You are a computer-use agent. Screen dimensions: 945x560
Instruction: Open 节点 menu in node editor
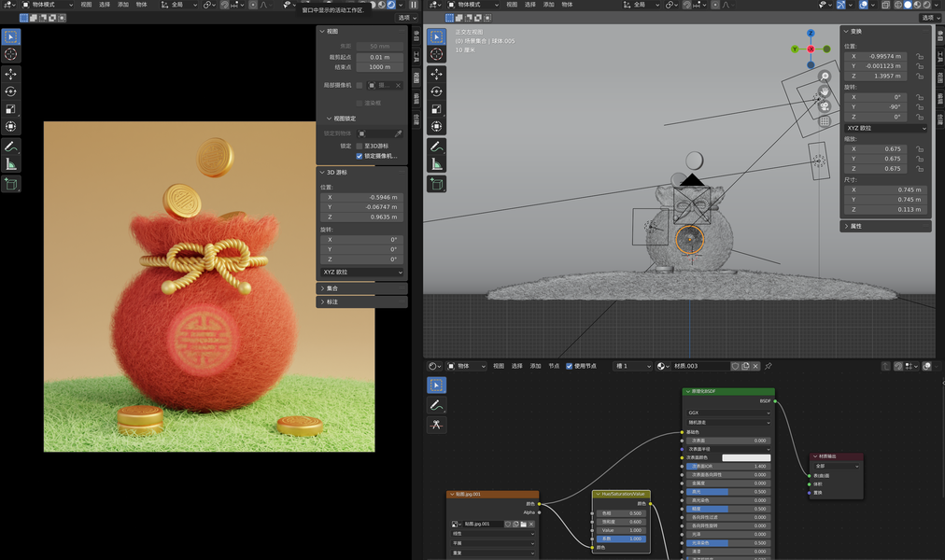tap(554, 366)
